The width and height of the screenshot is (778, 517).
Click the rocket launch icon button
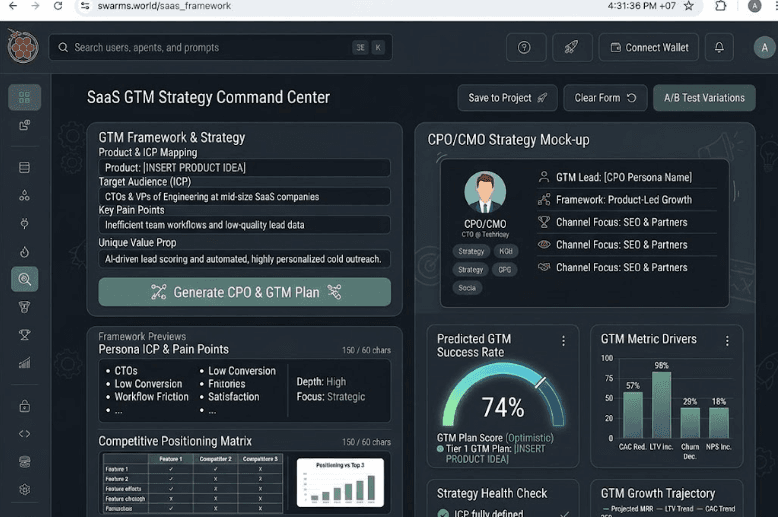(572, 48)
